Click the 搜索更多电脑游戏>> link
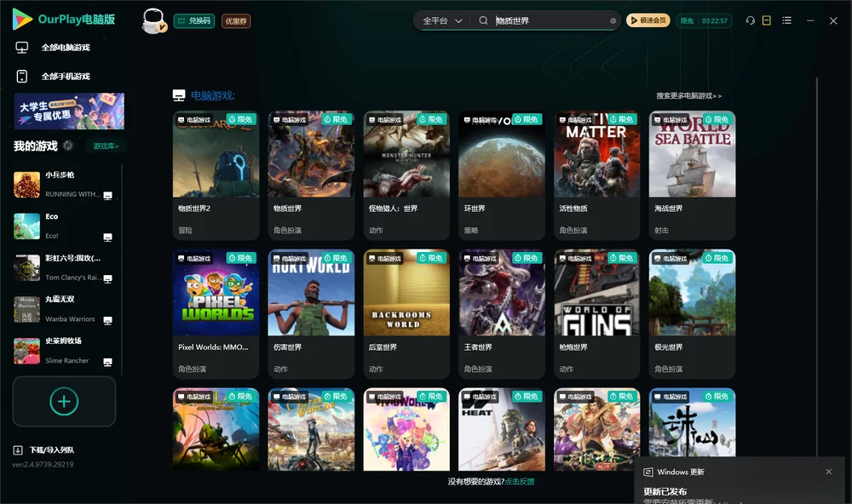Image resolution: width=852 pixels, height=504 pixels. [689, 96]
